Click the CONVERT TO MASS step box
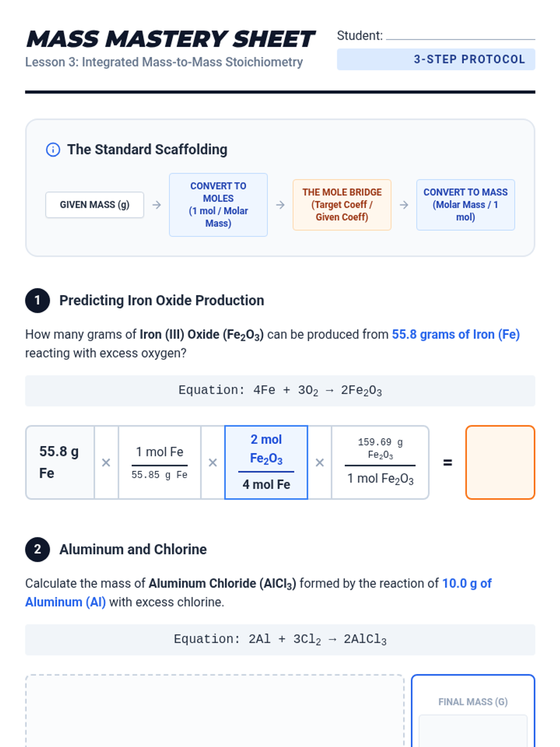This screenshot has width=560, height=747. click(x=466, y=205)
